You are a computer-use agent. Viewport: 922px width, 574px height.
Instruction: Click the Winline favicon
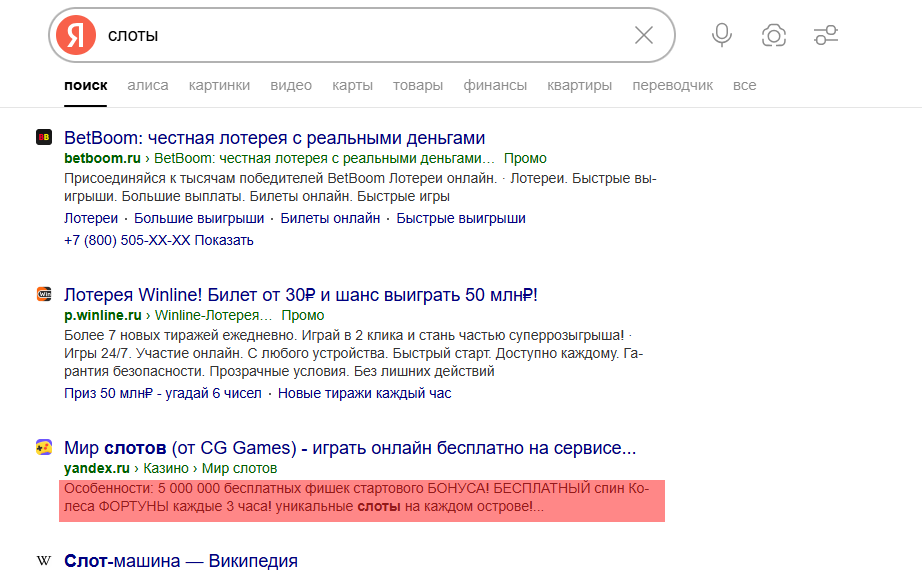pos(44,294)
